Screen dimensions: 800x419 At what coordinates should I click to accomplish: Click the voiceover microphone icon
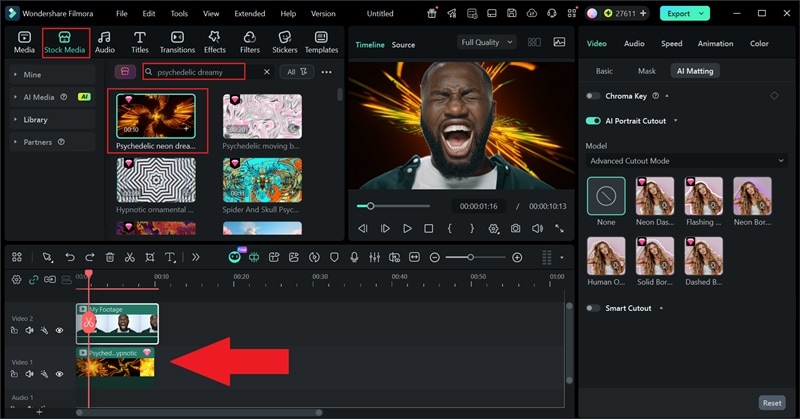point(354,257)
